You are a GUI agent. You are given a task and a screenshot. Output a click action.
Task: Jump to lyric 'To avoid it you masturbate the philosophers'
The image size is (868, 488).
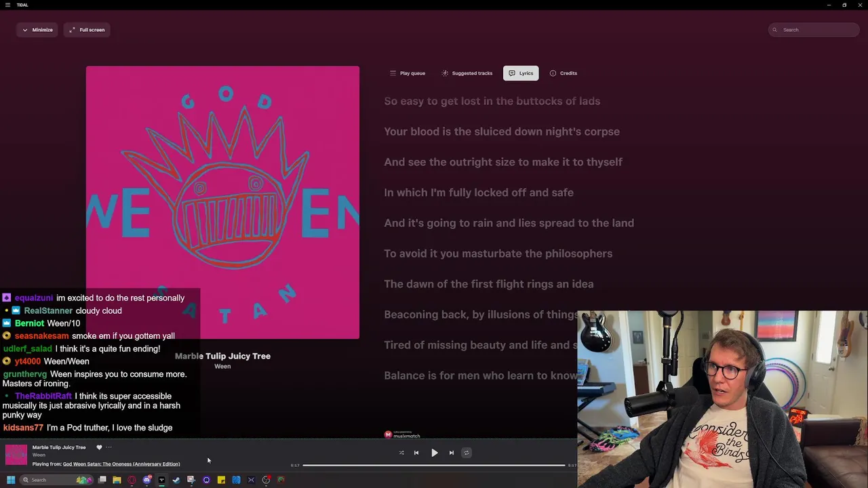coord(498,253)
